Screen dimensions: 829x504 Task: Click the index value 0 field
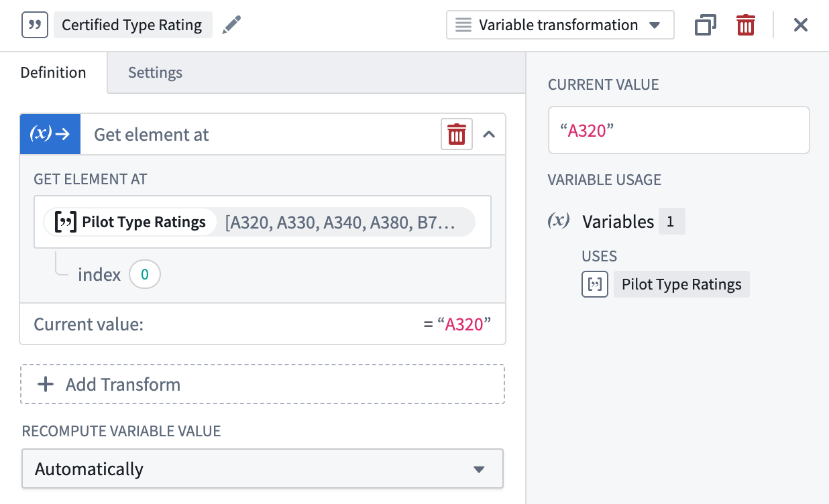click(144, 275)
